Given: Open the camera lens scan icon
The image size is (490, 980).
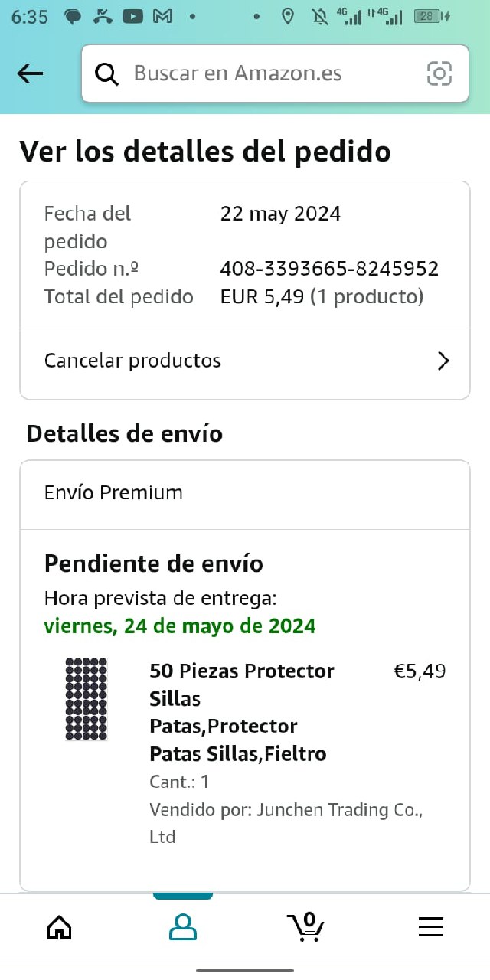Looking at the screenshot, I should [439, 73].
